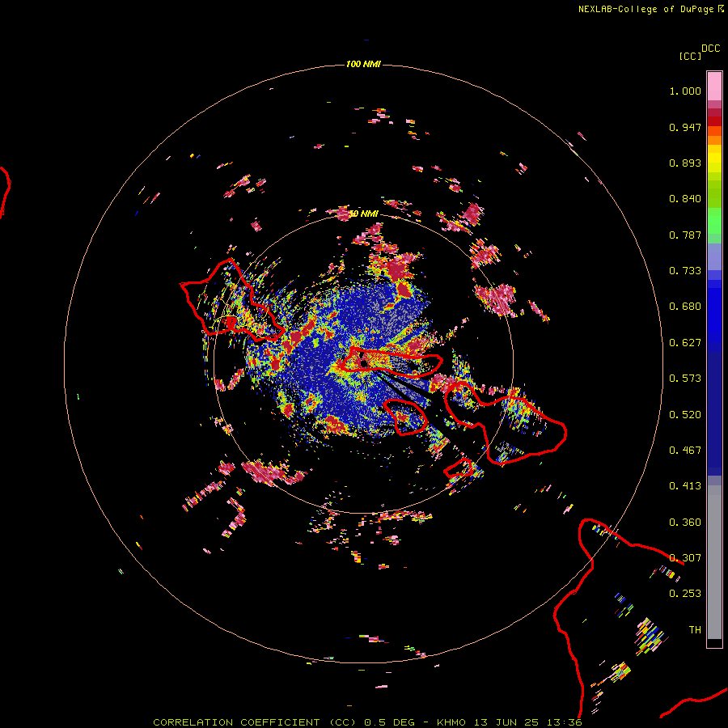Click the [CC] legend unit label
The height and width of the screenshot is (728, 728).
tap(690, 56)
